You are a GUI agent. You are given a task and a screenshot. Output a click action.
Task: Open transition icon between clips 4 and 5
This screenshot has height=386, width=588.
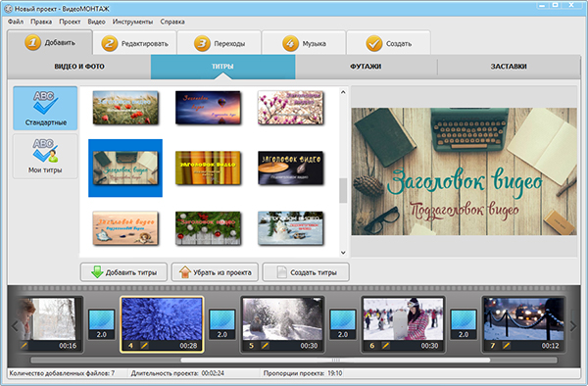point(222,324)
